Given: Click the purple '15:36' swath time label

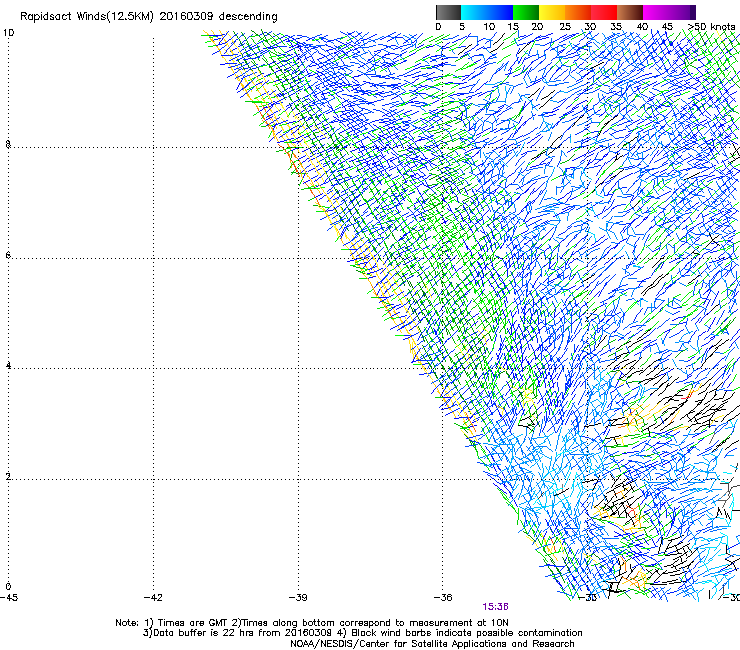Looking at the screenshot, I should (x=495, y=607).
